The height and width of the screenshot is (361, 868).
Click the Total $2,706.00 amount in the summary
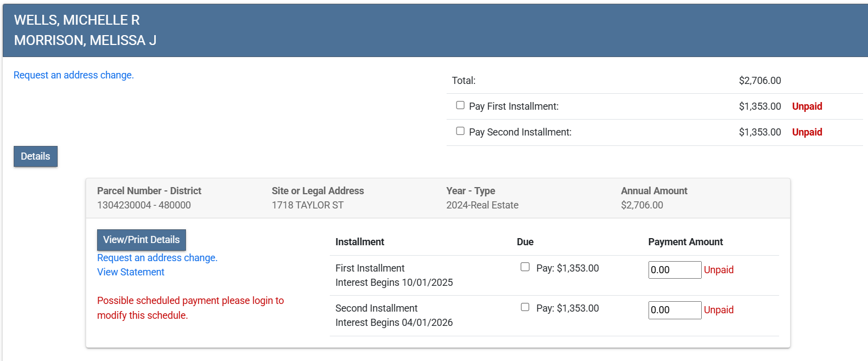759,81
